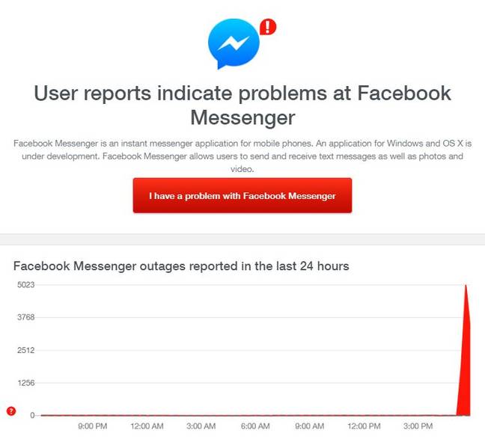Click the 1256 value on y-axis

pyautogui.click(x=26, y=383)
